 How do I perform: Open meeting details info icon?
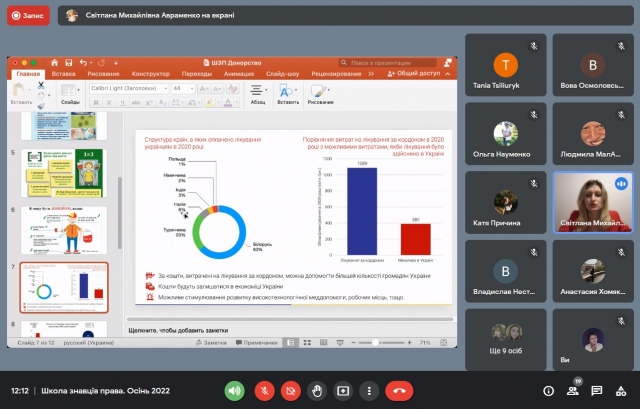click(548, 391)
